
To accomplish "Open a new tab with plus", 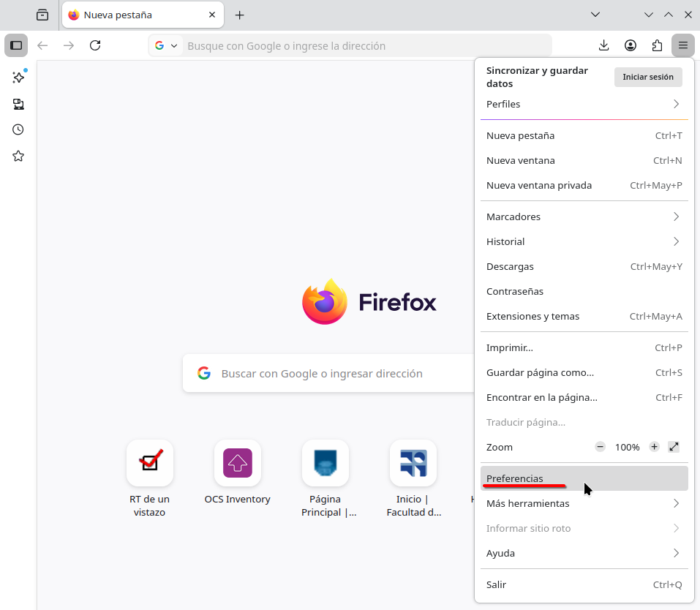I will click(240, 15).
